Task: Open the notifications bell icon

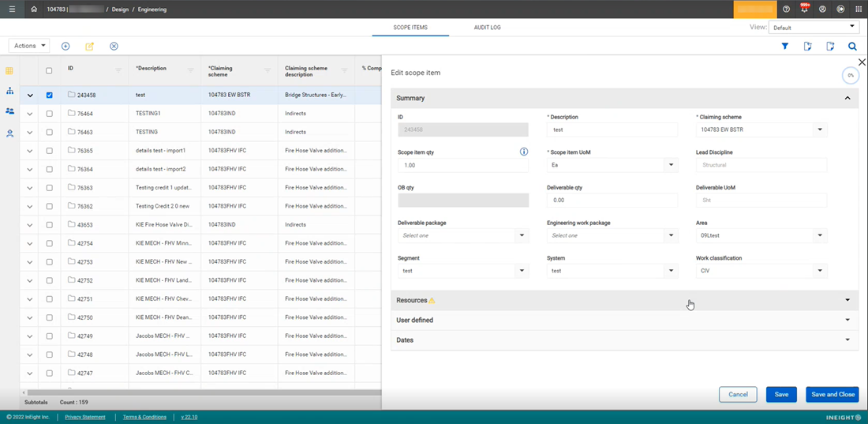Action: click(805, 9)
